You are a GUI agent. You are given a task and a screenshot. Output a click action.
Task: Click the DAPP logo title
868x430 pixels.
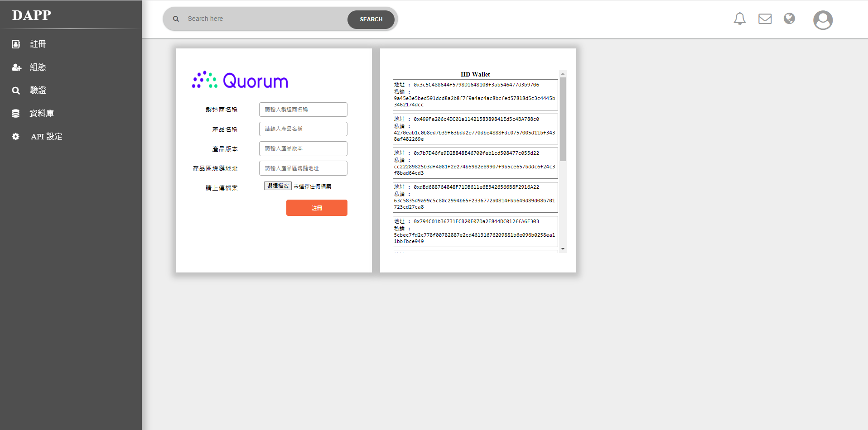(32, 15)
